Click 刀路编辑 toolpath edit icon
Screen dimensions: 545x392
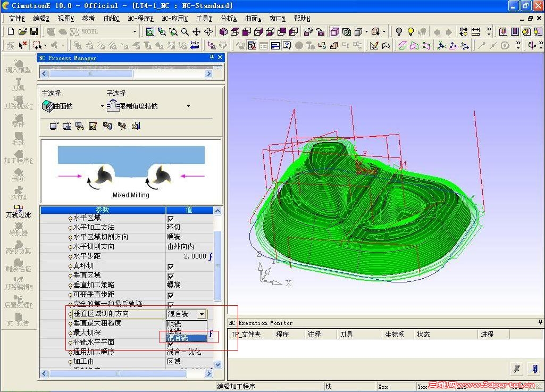[x=19, y=283]
